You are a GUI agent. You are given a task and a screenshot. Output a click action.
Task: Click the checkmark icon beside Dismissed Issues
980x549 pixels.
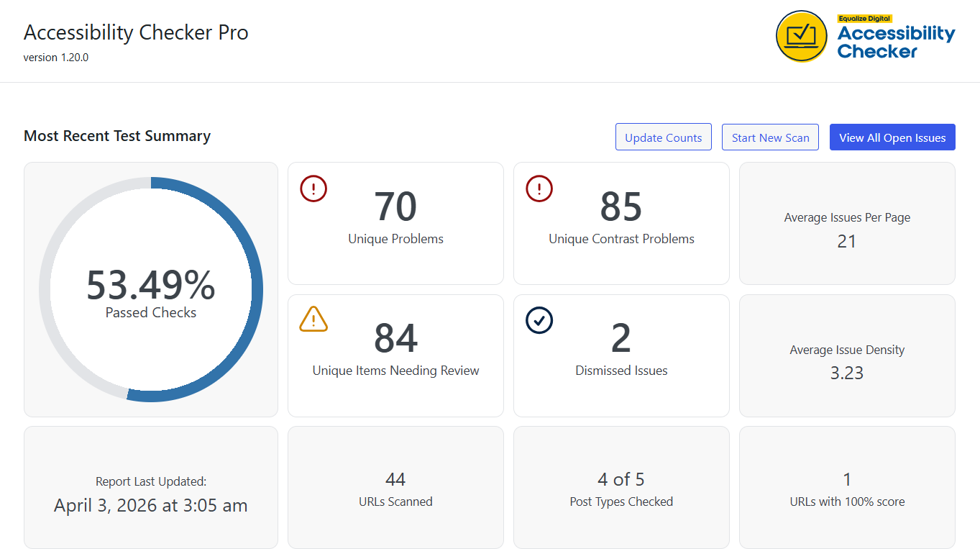[x=539, y=320]
